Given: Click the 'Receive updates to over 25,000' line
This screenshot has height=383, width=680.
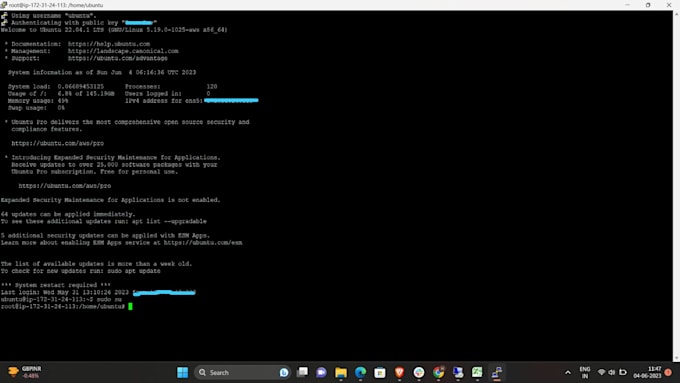Looking at the screenshot, I should click(114, 164).
